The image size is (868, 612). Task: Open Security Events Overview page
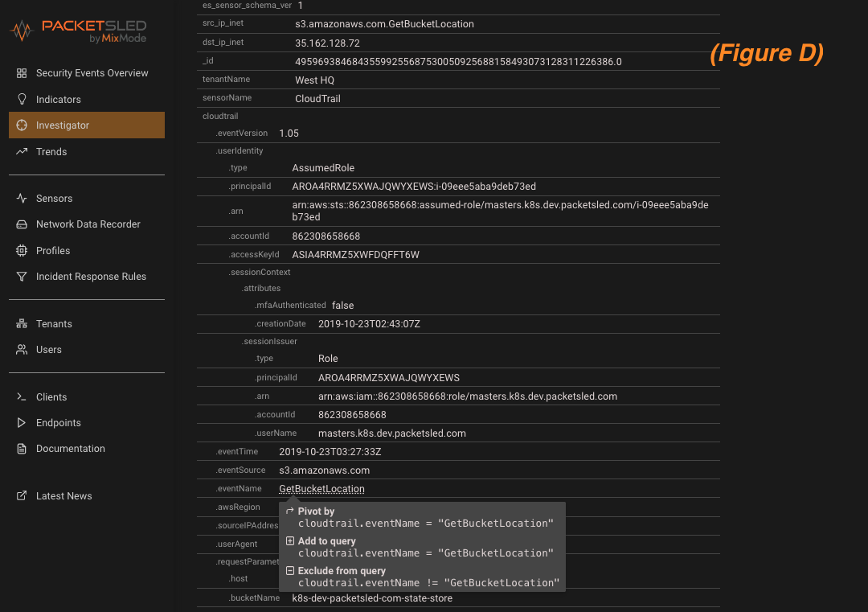[x=92, y=73]
